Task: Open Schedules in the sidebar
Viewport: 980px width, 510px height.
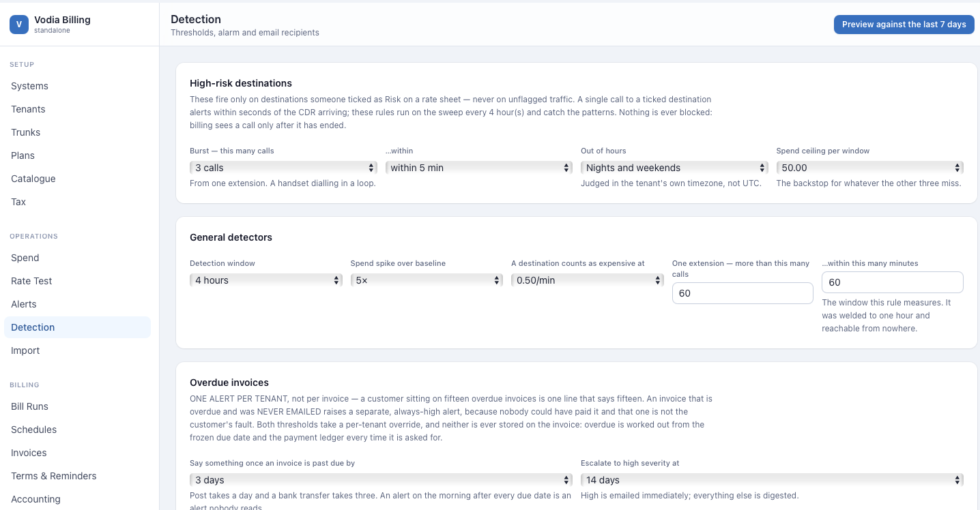Action: [77, 430]
